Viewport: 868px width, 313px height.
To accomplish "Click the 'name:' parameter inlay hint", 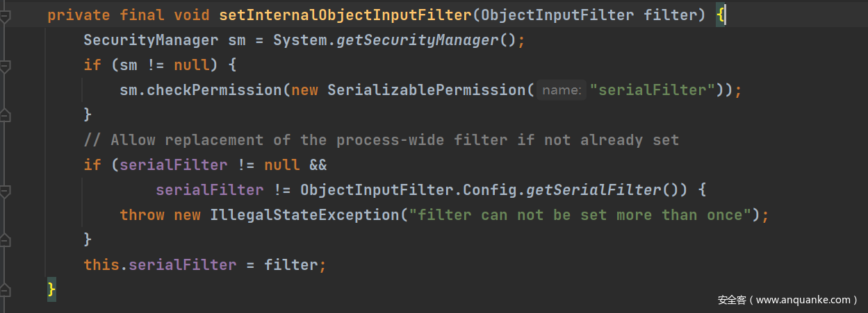I will 562,90.
